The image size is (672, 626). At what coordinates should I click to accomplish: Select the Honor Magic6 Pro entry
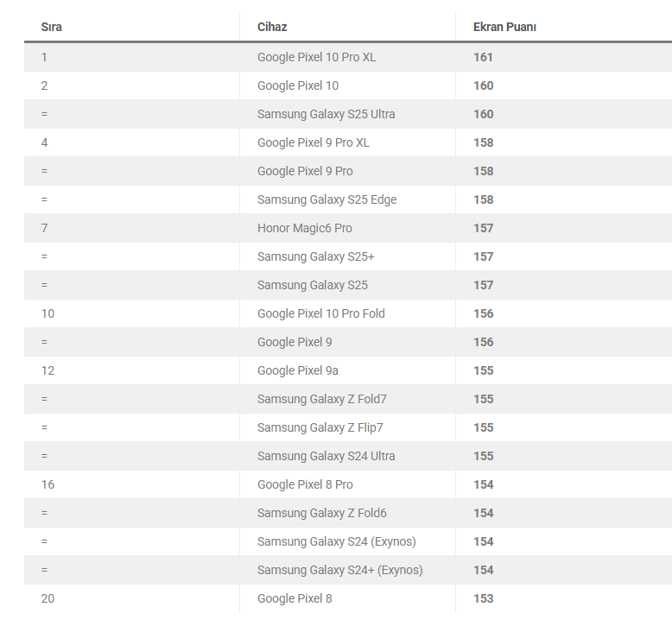[304, 228]
